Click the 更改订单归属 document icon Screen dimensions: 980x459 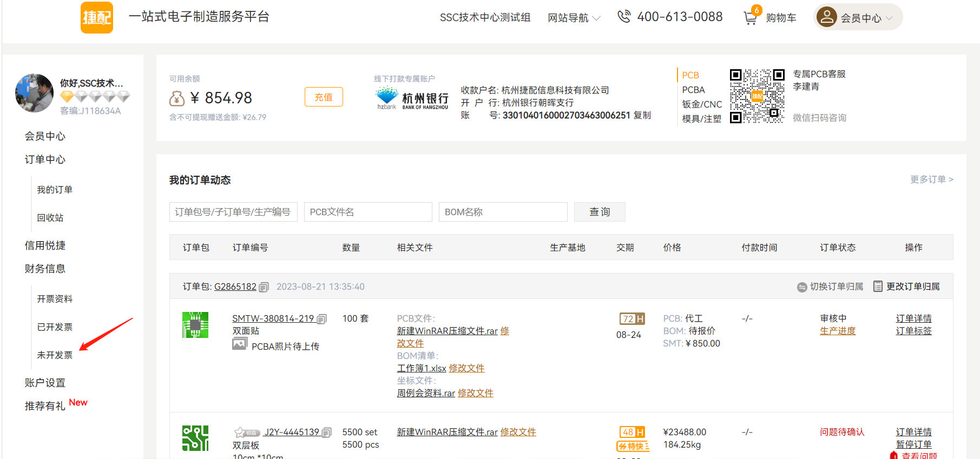tap(878, 287)
